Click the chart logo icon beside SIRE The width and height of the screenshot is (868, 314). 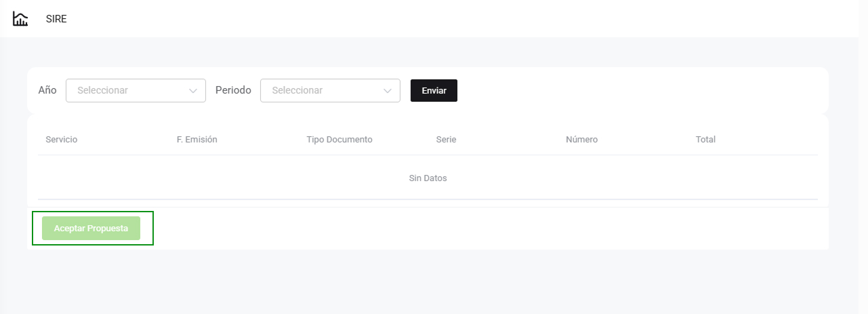click(20, 19)
